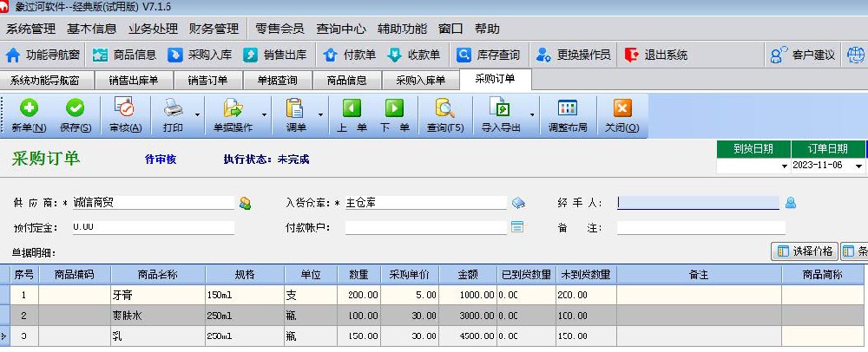Open 商品信息 in the main toolbar
This screenshot has width=868, height=352.
coord(124,55)
